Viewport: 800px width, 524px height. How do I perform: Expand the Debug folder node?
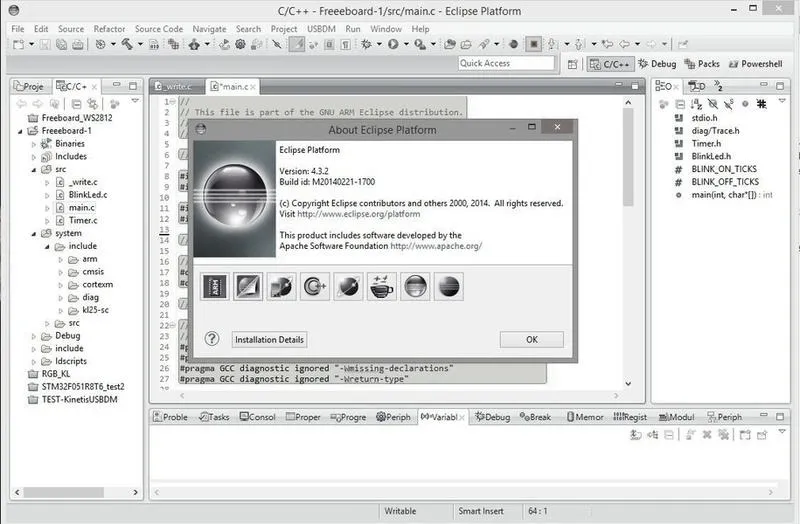click(34, 336)
